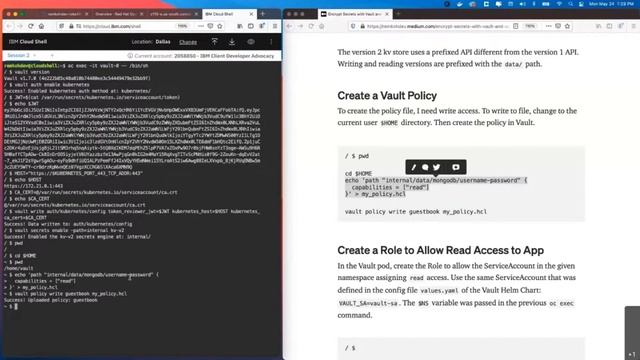The image size is (640, 360).
Task: Click the Create a Vault Policy heading
Action: tap(387, 96)
